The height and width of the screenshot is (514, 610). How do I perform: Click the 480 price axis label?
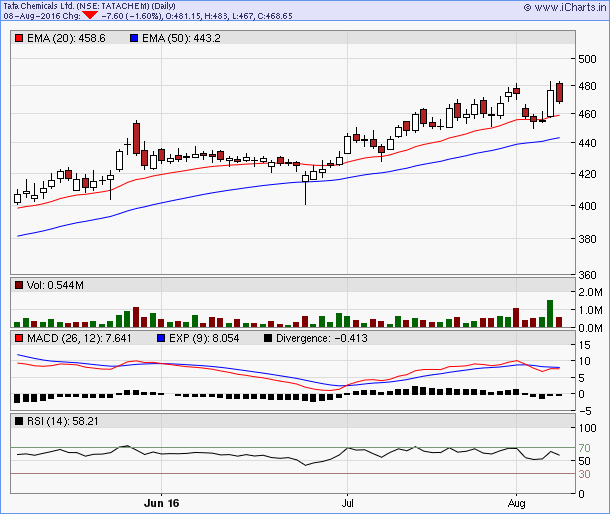coord(587,86)
